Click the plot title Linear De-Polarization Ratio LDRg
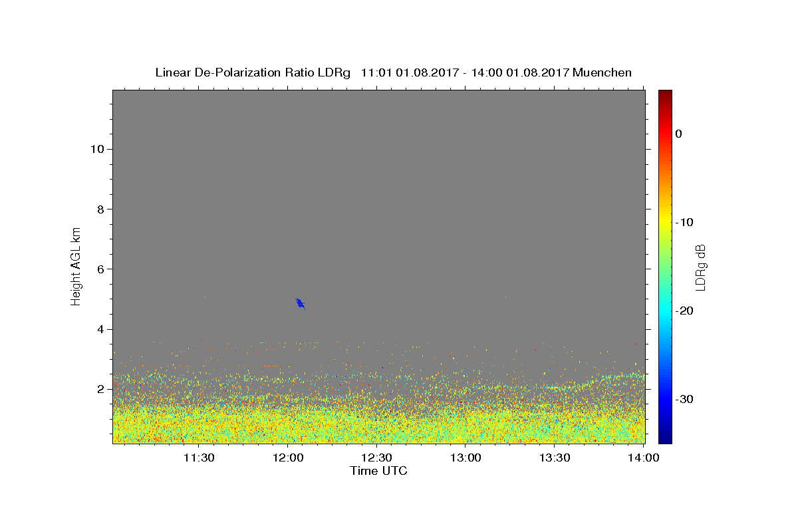The height and width of the screenshot is (532, 798). click(253, 72)
